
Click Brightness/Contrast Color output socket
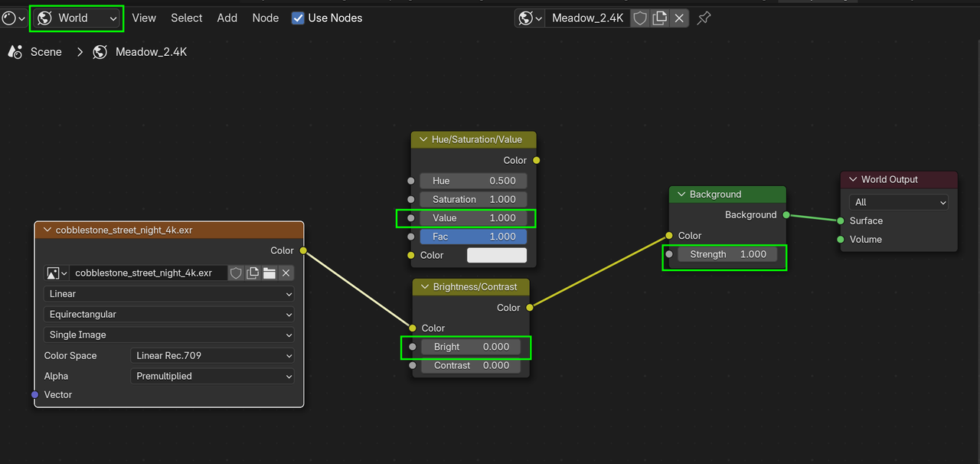click(x=529, y=308)
